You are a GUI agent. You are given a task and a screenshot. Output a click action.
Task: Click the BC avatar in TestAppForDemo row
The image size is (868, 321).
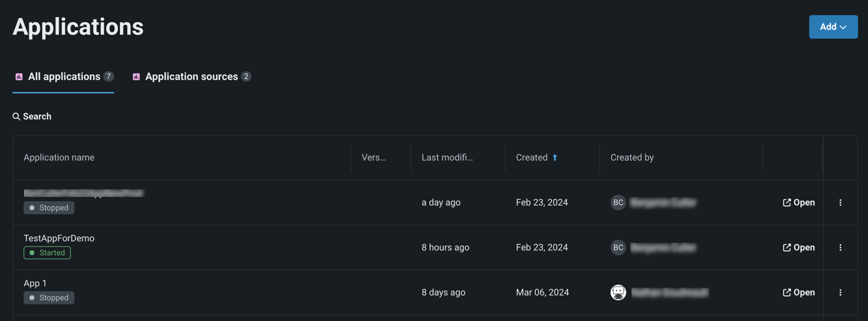pos(618,248)
